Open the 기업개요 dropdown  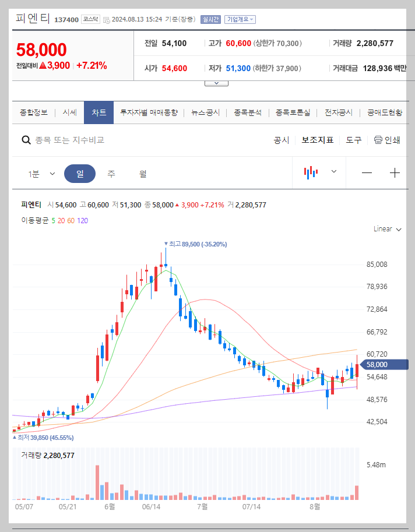(x=238, y=18)
